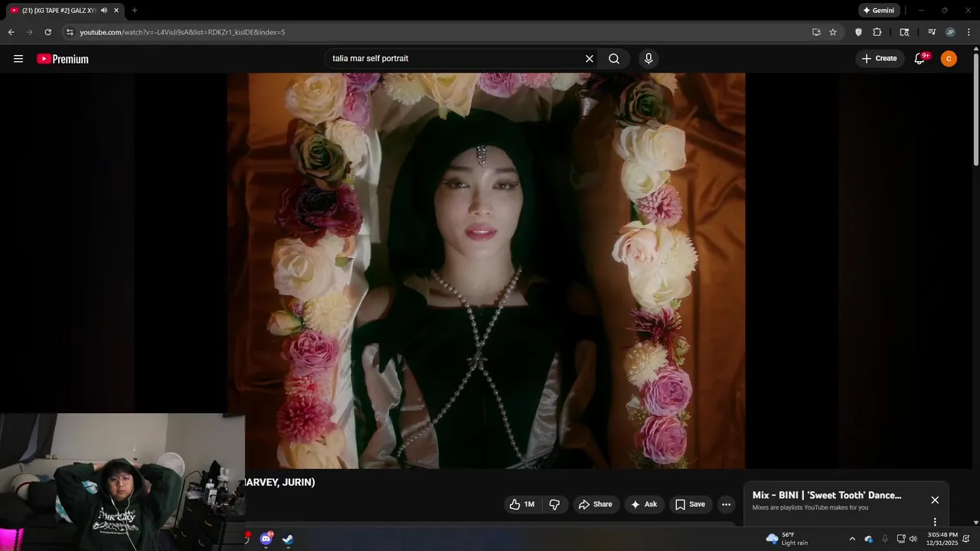The image size is (980, 551).
Task: Open Steam from the taskbar
Action: [287, 540]
